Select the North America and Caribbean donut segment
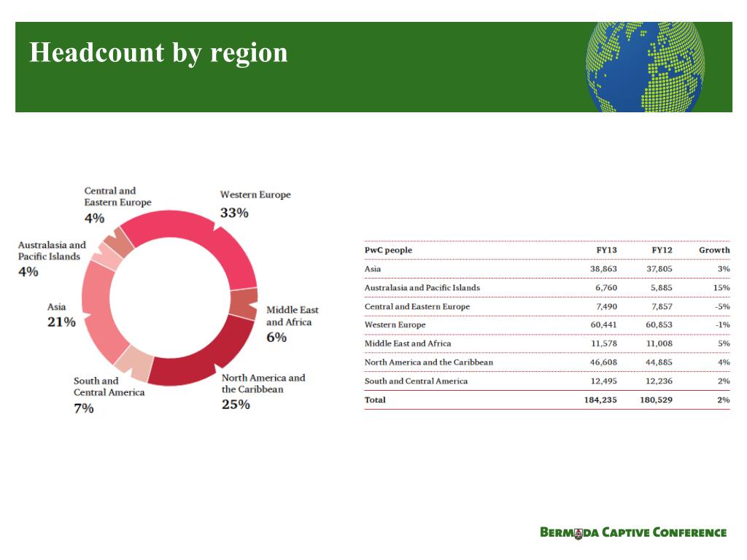Image resolution: width=747 pixels, height=560 pixels. pyautogui.click(x=209, y=357)
